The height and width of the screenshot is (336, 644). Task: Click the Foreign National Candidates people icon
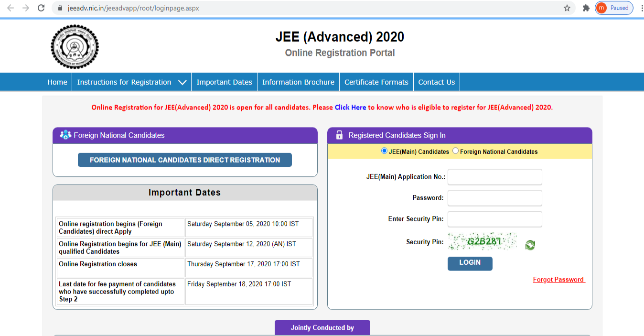click(x=65, y=135)
